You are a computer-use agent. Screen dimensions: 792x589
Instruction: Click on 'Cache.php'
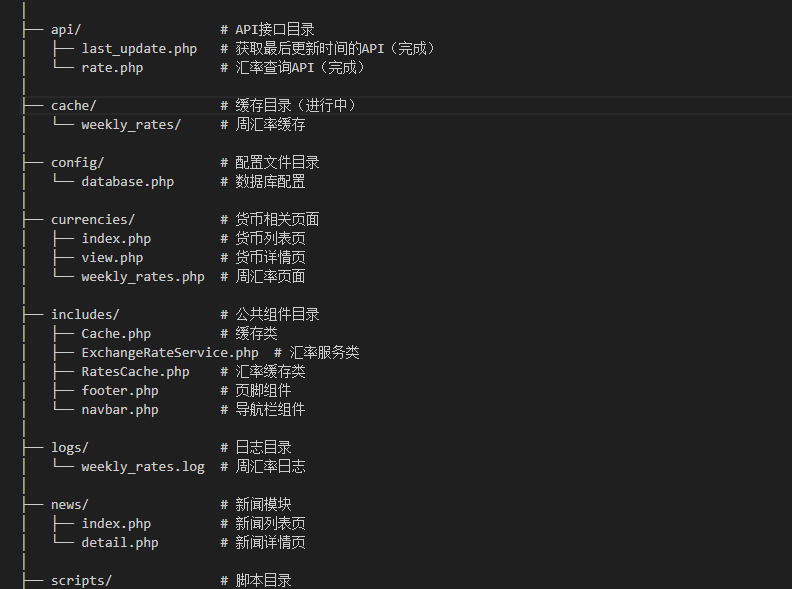pos(116,334)
